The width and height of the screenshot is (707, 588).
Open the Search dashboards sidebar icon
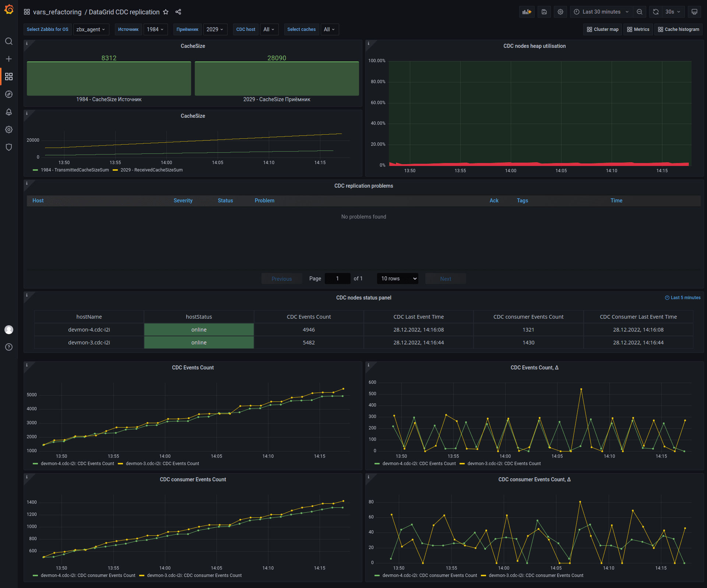9,41
